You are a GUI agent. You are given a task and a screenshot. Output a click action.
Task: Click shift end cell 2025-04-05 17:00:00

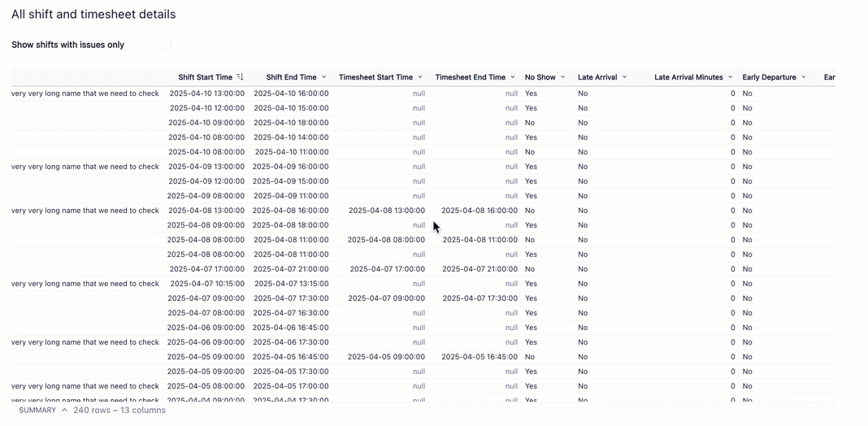click(x=291, y=386)
